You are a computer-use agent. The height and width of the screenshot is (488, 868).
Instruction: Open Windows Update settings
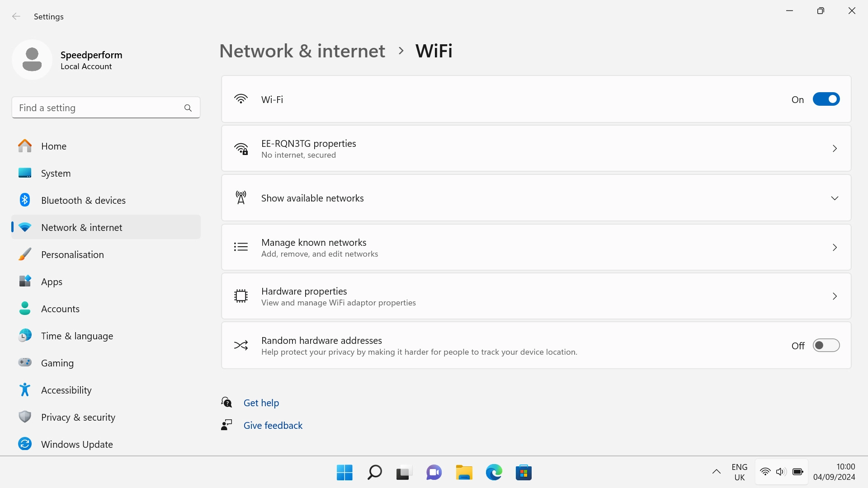[x=77, y=444]
